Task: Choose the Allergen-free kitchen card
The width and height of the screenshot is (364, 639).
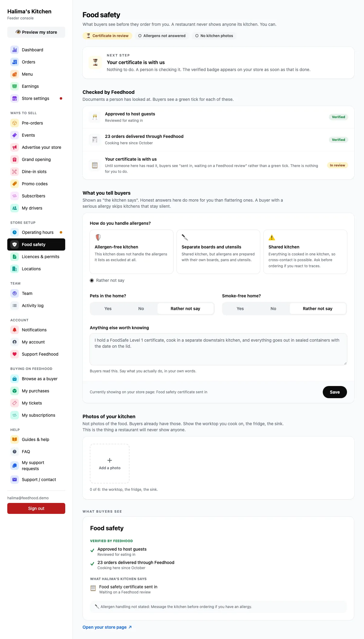Action: pyautogui.click(x=131, y=252)
